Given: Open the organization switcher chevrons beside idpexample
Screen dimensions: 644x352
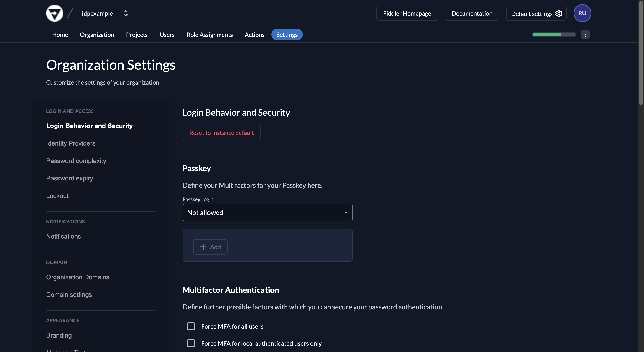Looking at the screenshot, I should click(x=126, y=13).
